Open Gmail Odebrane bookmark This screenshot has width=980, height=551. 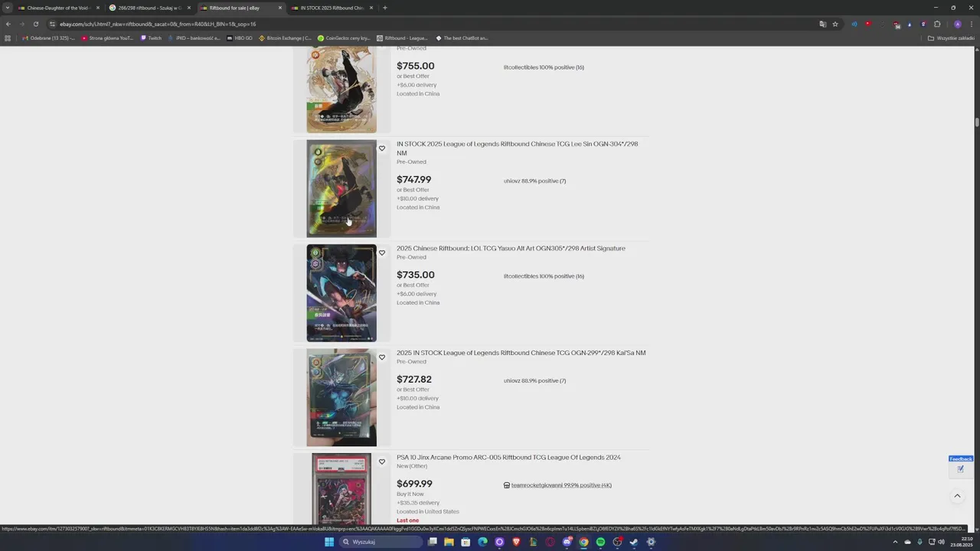pyautogui.click(x=48, y=37)
